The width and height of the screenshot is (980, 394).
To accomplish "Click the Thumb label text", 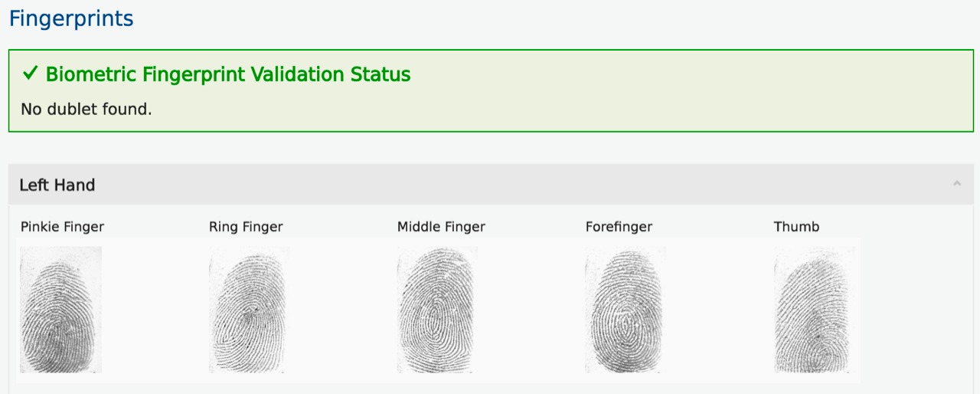I will (796, 227).
